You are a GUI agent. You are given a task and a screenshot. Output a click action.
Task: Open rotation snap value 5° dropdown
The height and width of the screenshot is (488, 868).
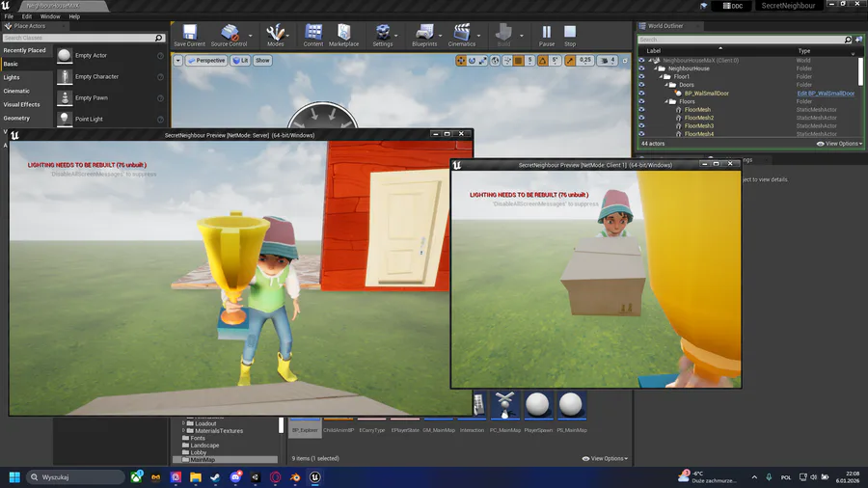(x=556, y=61)
